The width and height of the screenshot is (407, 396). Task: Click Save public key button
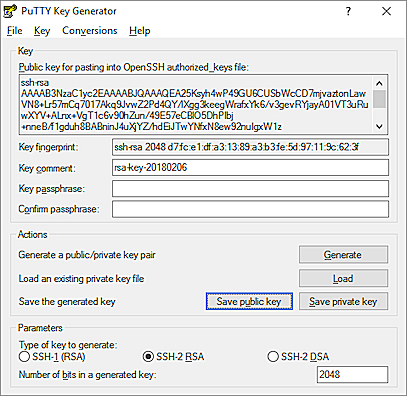tap(249, 301)
